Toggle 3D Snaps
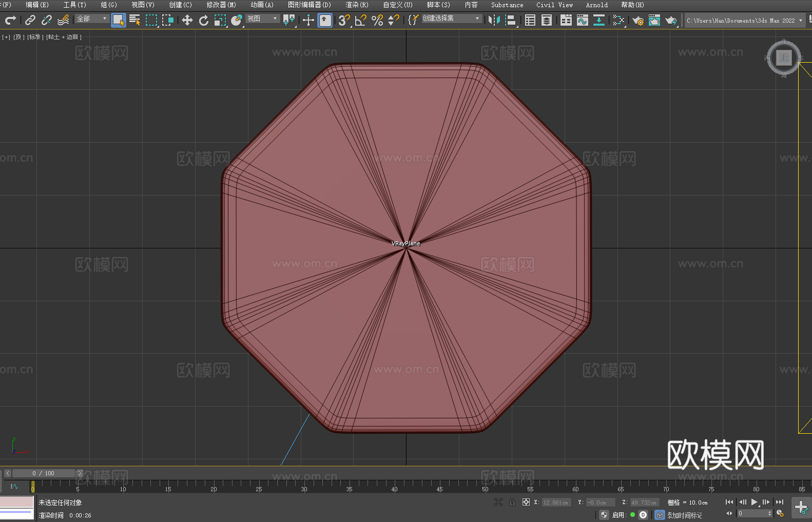This screenshot has height=522, width=812. (x=344, y=20)
